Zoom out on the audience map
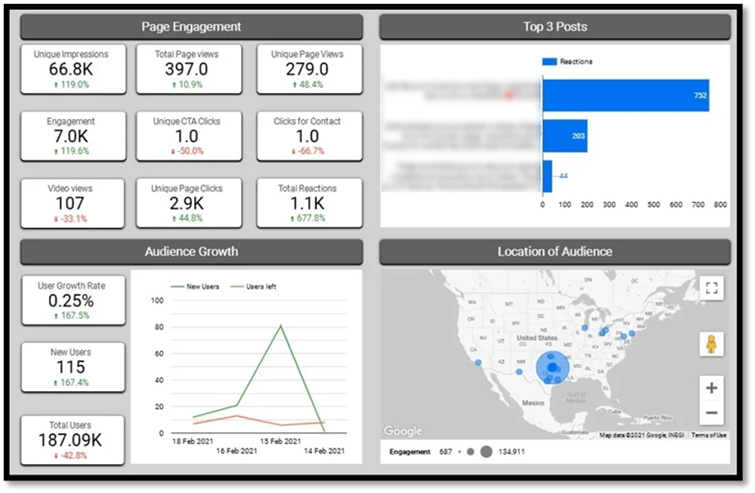 [711, 412]
